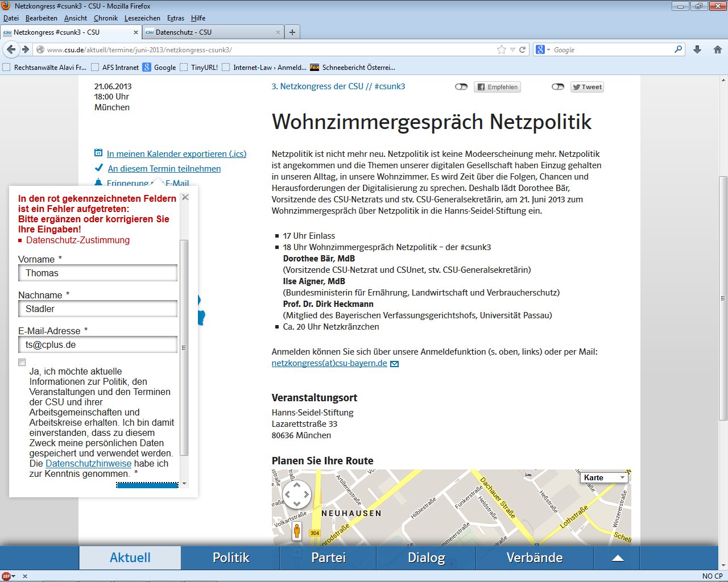Open new tab with plus button
This screenshot has width=728, height=582.
point(292,32)
